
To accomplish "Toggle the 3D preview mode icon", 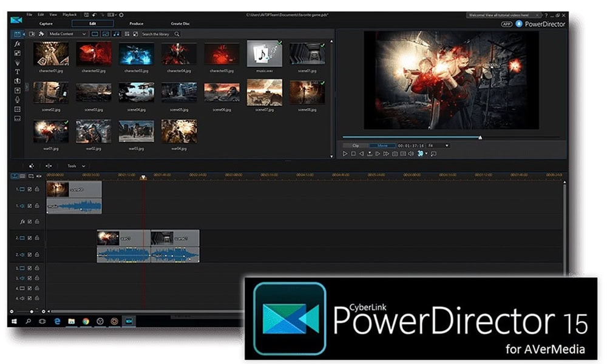I will pos(421,153).
